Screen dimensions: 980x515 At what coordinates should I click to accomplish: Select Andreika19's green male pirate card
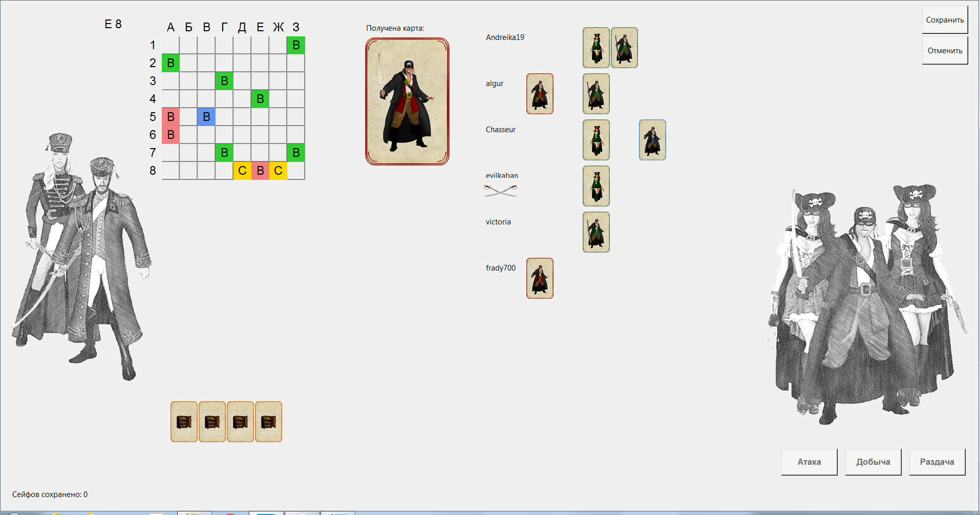(x=624, y=48)
